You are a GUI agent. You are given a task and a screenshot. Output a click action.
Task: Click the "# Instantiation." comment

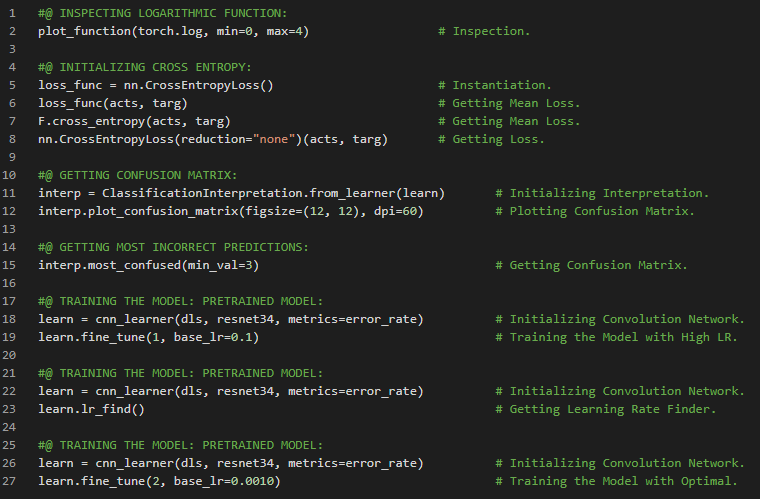click(x=494, y=85)
